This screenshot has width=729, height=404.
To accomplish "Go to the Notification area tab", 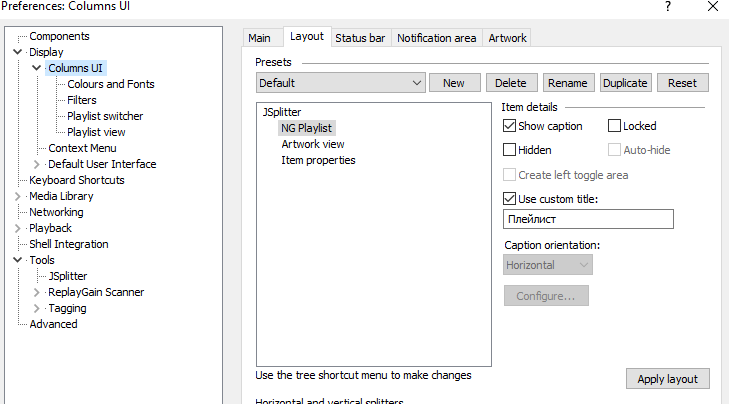I will coord(436,38).
